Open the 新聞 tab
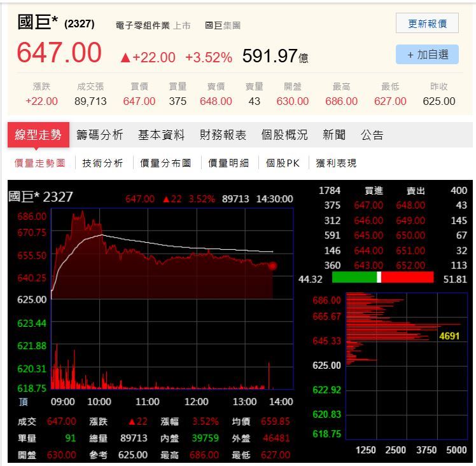The image size is (476, 466). (334, 135)
